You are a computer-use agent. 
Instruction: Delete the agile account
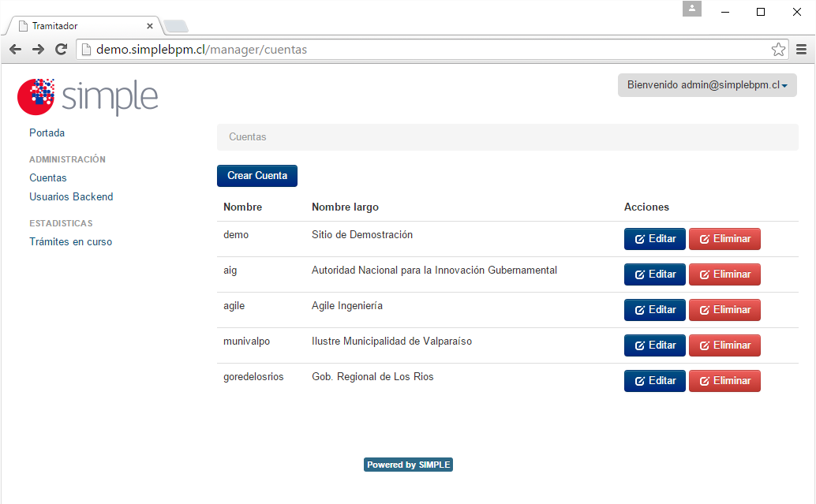coord(724,309)
